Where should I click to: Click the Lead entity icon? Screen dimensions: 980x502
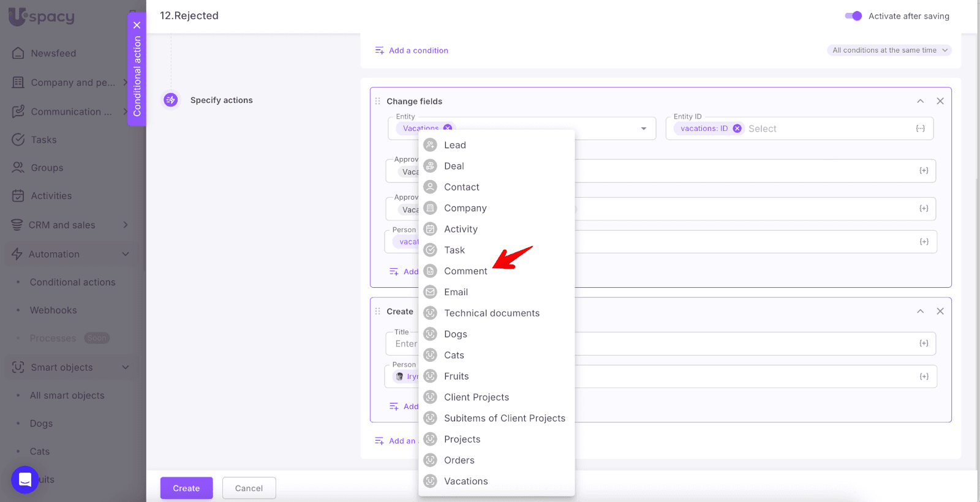coord(431,145)
